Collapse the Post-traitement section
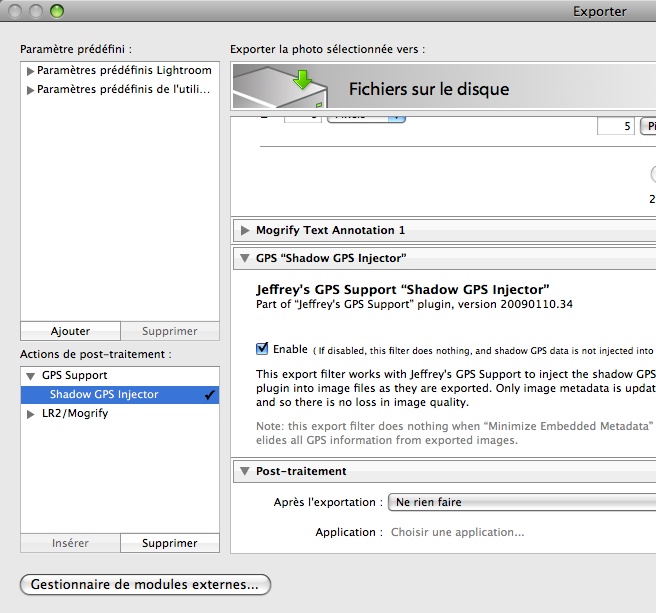 click(245, 471)
